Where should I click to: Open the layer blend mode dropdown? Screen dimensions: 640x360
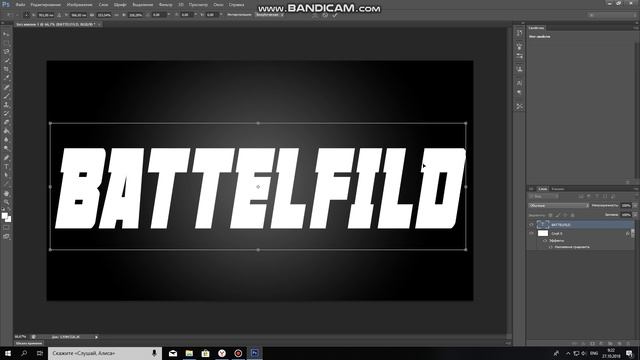[559, 205]
